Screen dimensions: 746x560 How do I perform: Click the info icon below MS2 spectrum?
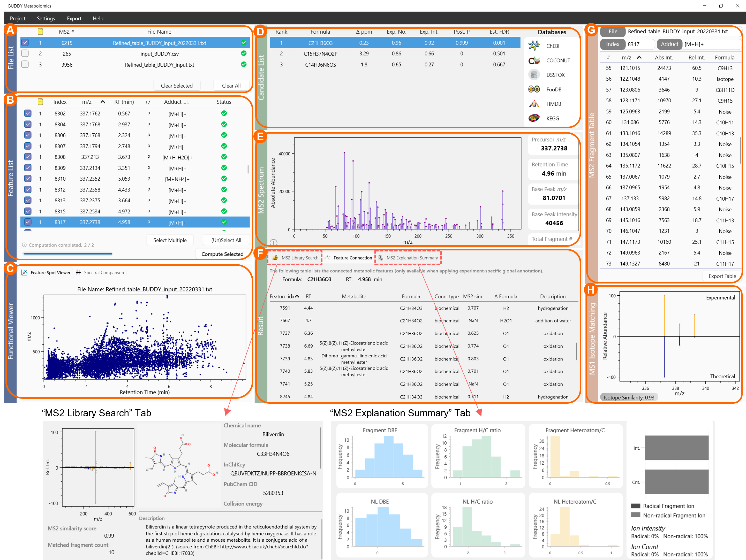coord(274,242)
